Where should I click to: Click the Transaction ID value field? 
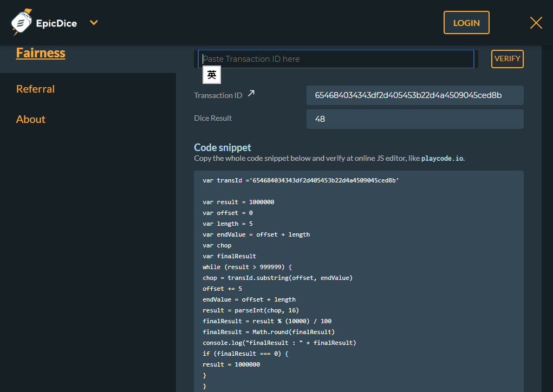coord(414,95)
